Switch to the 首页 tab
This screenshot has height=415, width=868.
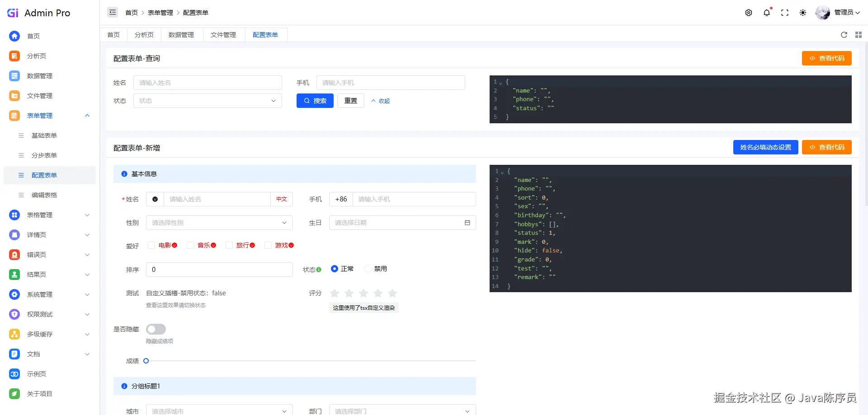(113, 35)
